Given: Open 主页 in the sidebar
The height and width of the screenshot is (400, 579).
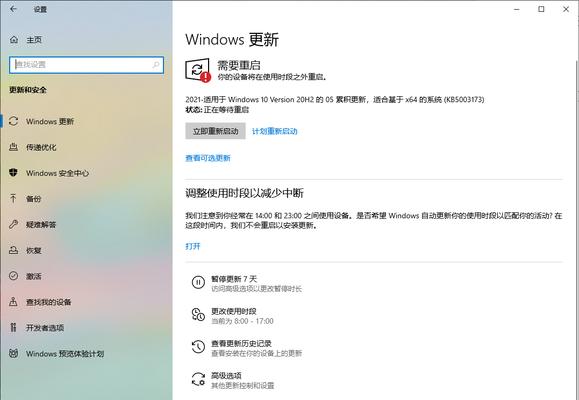Looking at the screenshot, I should click(86, 40).
